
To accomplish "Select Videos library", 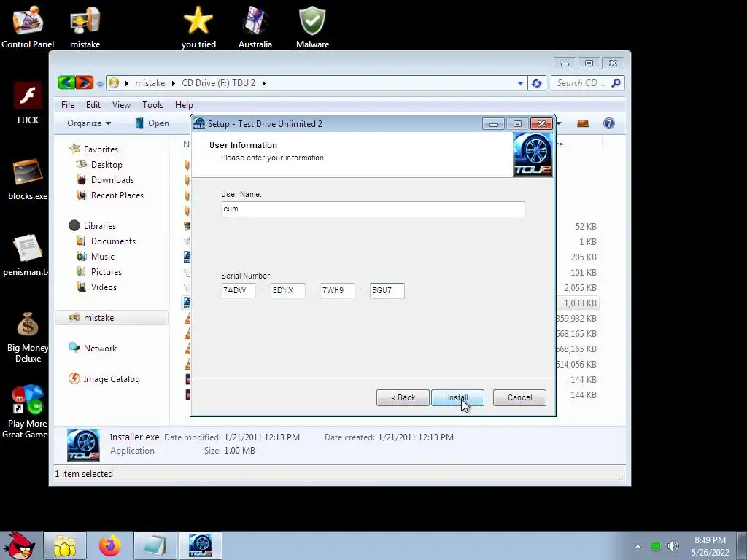I will pyautogui.click(x=104, y=287).
